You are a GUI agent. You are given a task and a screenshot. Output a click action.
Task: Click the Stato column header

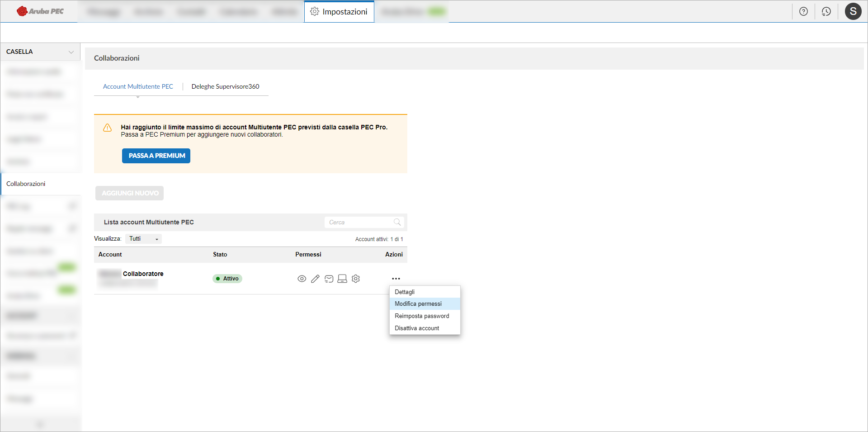220,254
